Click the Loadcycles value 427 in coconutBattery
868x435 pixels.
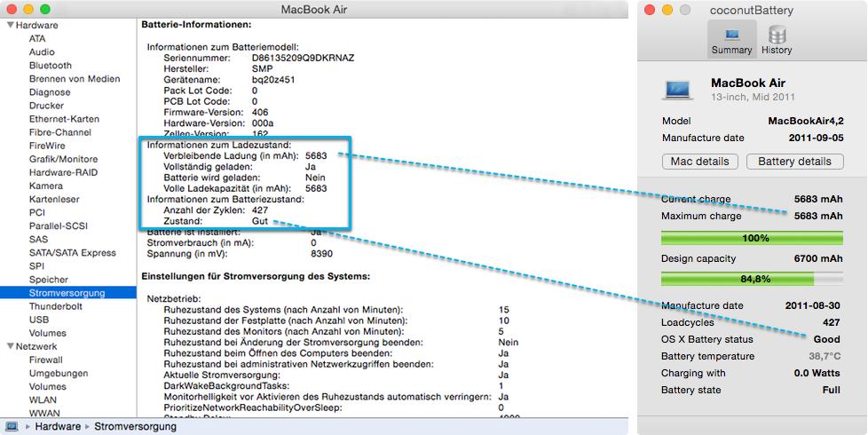[x=831, y=322]
